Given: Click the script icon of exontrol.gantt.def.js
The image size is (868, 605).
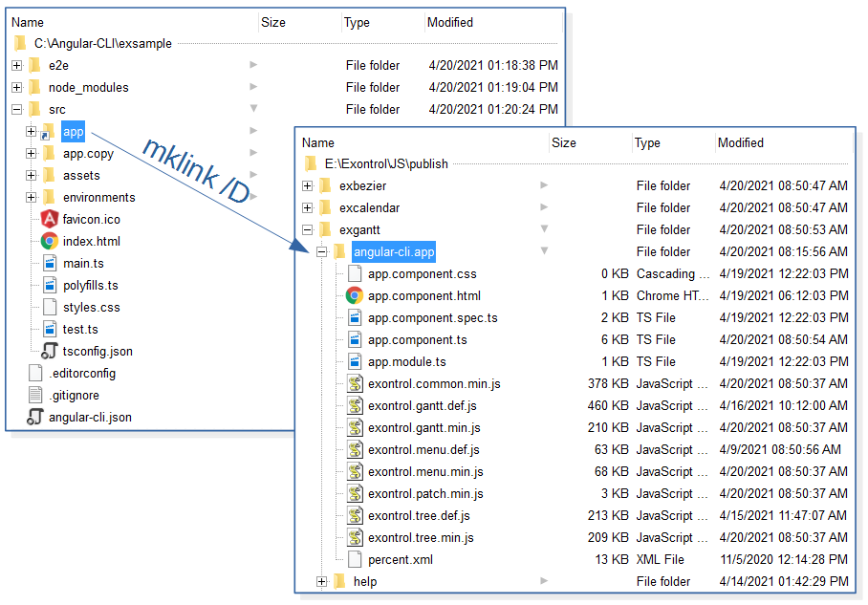Looking at the screenshot, I should pyautogui.click(x=355, y=405).
